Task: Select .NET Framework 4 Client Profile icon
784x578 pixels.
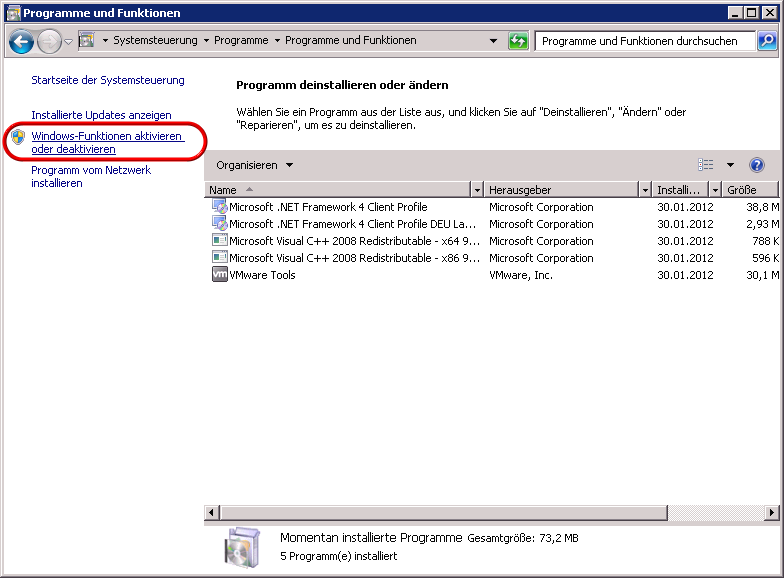Action: pyautogui.click(x=220, y=206)
